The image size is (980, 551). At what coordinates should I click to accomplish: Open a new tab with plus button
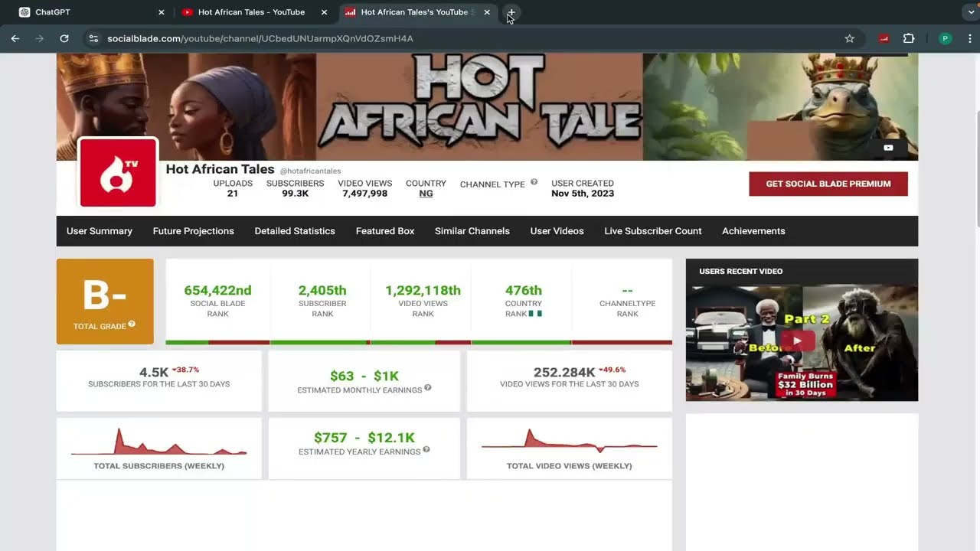click(511, 12)
